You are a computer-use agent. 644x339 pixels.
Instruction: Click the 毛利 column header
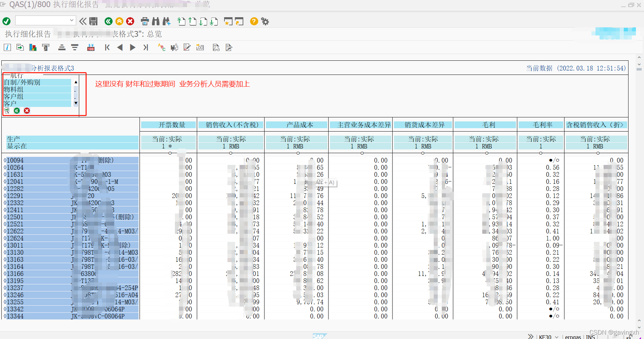[x=485, y=125]
